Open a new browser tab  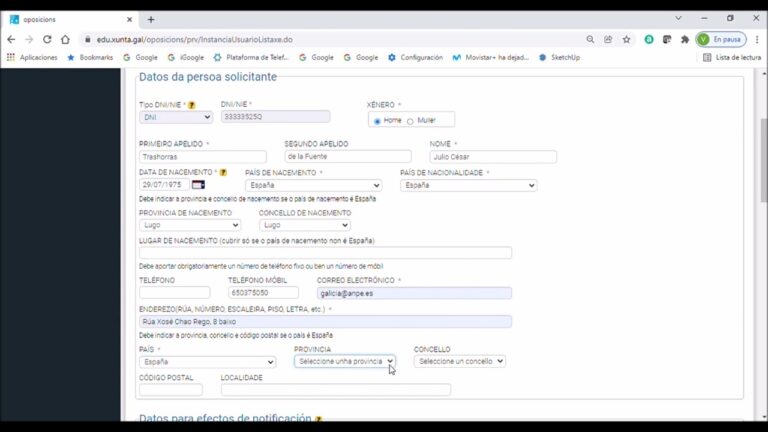coord(151,18)
